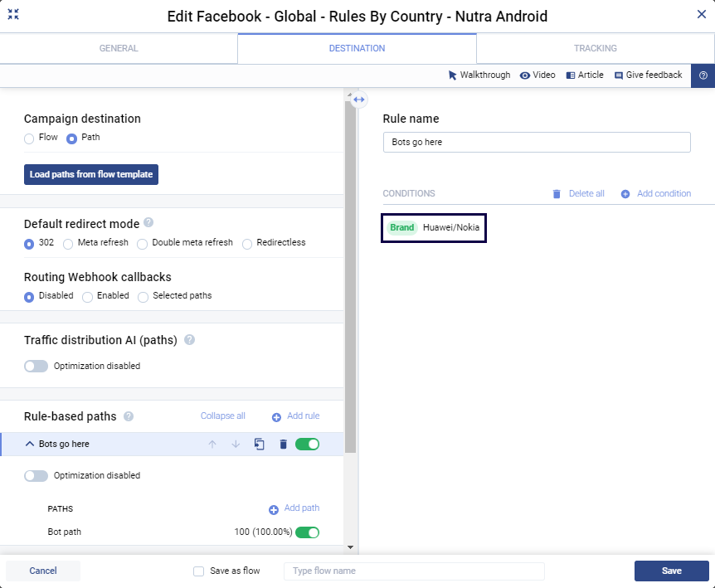The width and height of the screenshot is (715, 588).
Task: Click Collapse all rules link
Action: tap(223, 416)
